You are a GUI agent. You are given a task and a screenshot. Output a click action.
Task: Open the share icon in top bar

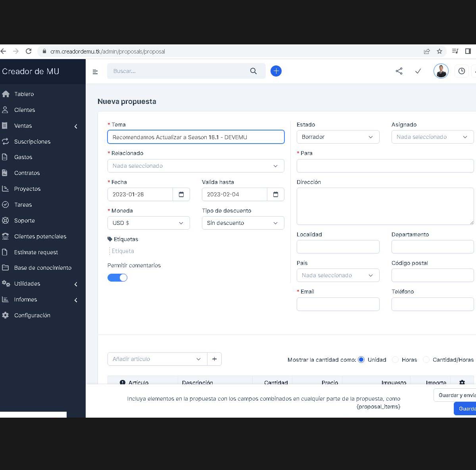pyautogui.click(x=399, y=71)
